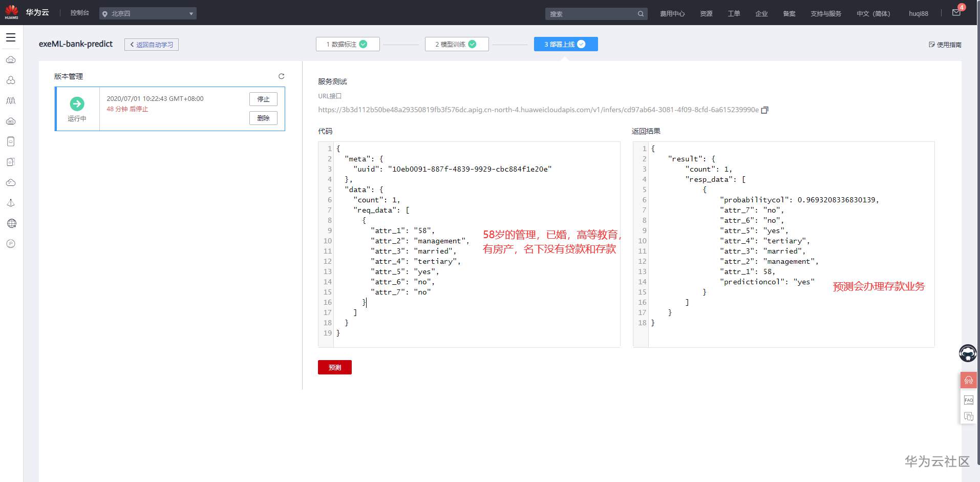Open the FAQ floating icon
This screenshot has width=980, height=482.
click(969, 400)
